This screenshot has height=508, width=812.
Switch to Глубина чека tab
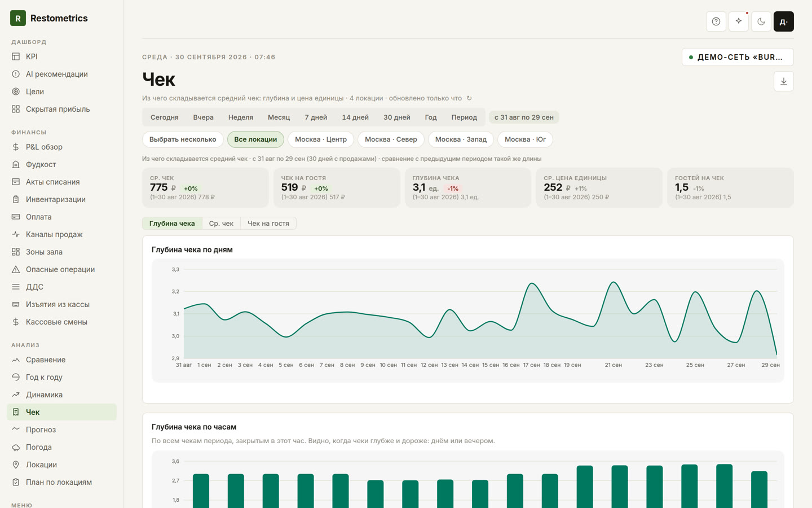tap(172, 224)
